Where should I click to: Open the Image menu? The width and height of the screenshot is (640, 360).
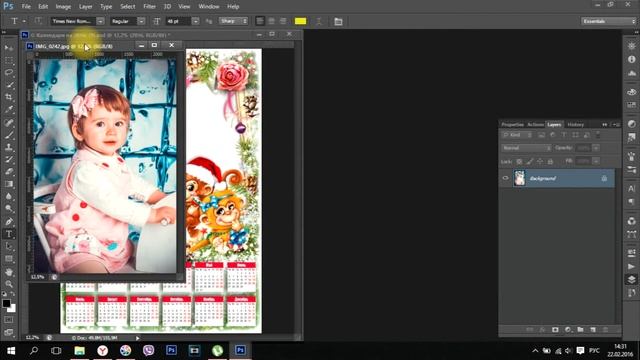click(63, 7)
